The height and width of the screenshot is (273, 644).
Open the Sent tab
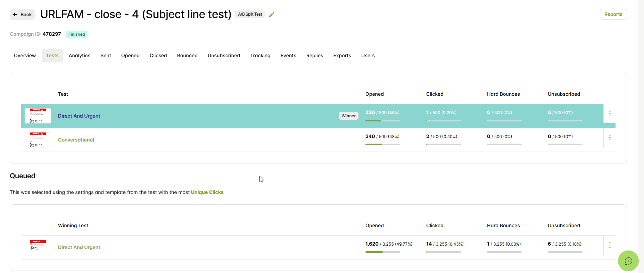pyautogui.click(x=106, y=56)
